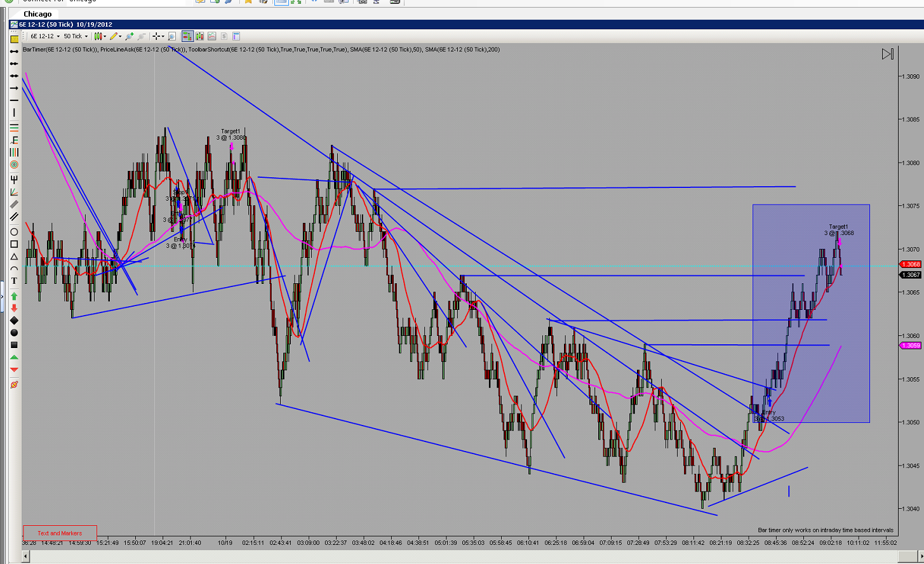Select the green Triangle Up marker
Image resolution: width=924 pixels, height=564 pixels.
point(14,358)
